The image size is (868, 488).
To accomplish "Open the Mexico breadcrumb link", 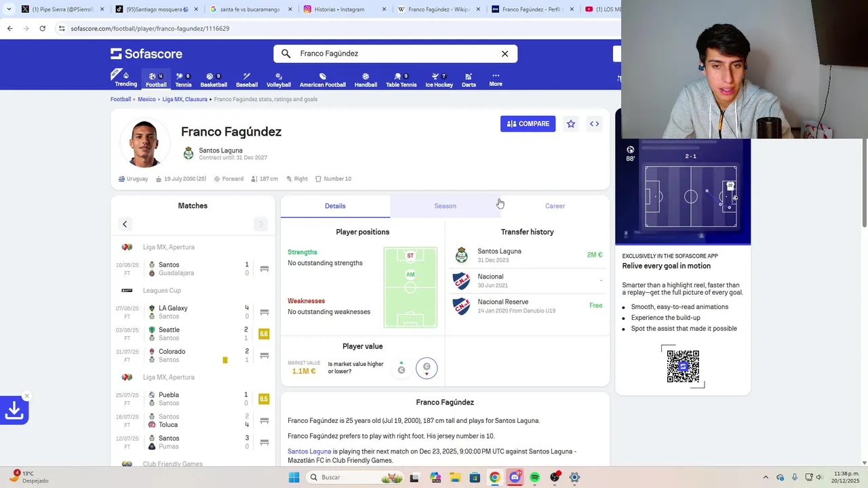I will tap(146, 99).
